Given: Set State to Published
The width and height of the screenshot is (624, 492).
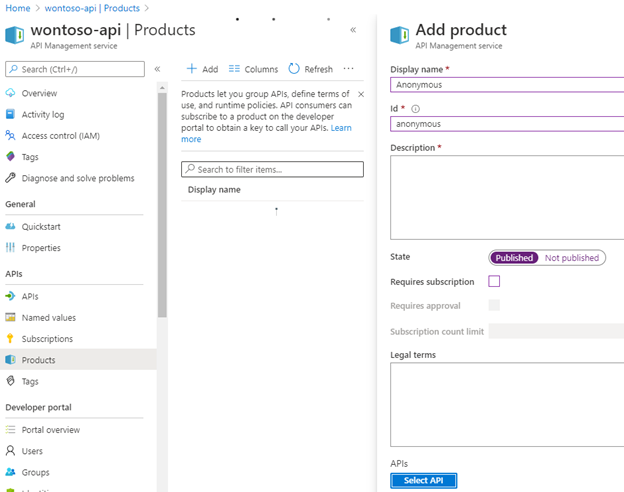Looking at the screenshot, I should pyautogui.click(x=514, y=258).
